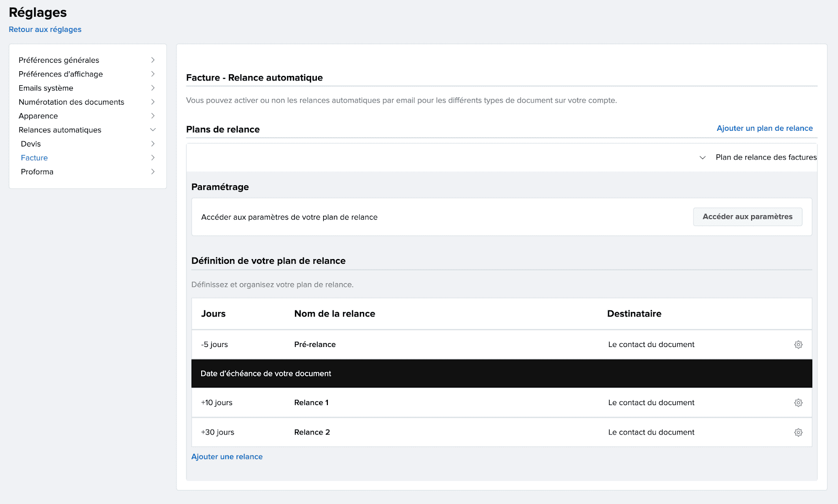Select Proforma sub-item
Viewport: 838px width, 504px height.
pyautogui.click(x=37, y=172)
